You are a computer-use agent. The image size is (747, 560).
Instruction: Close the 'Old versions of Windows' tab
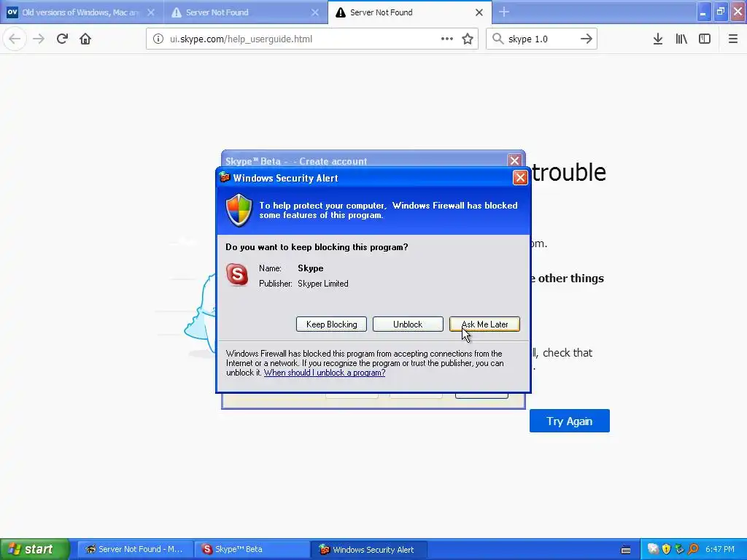click(151, 12)
